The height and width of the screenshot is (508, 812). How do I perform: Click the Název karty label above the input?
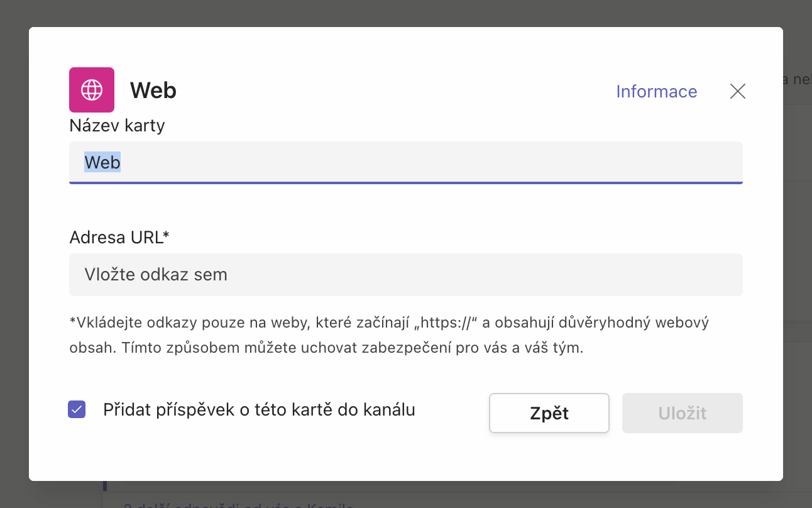116,125
